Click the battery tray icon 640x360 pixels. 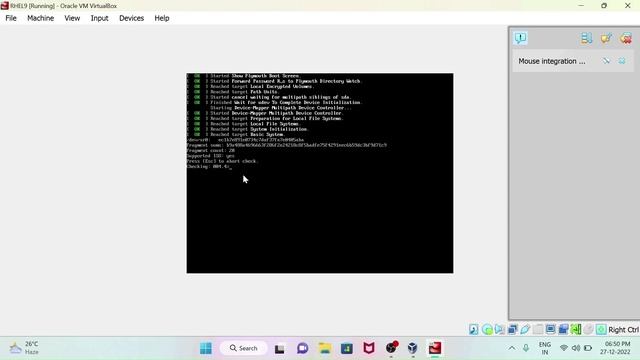588,348
